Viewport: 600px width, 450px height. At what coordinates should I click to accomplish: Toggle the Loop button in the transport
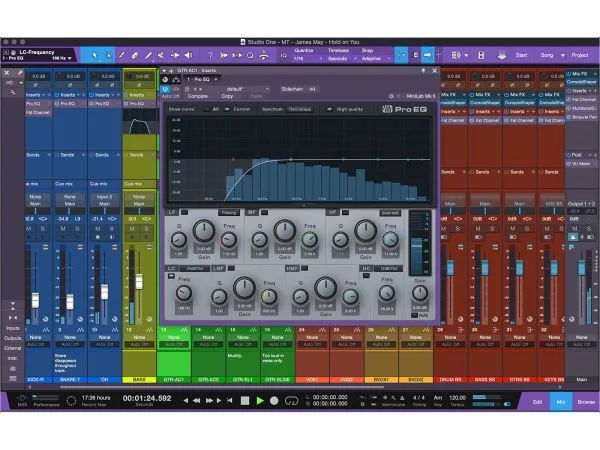click(x=291, y=400)
